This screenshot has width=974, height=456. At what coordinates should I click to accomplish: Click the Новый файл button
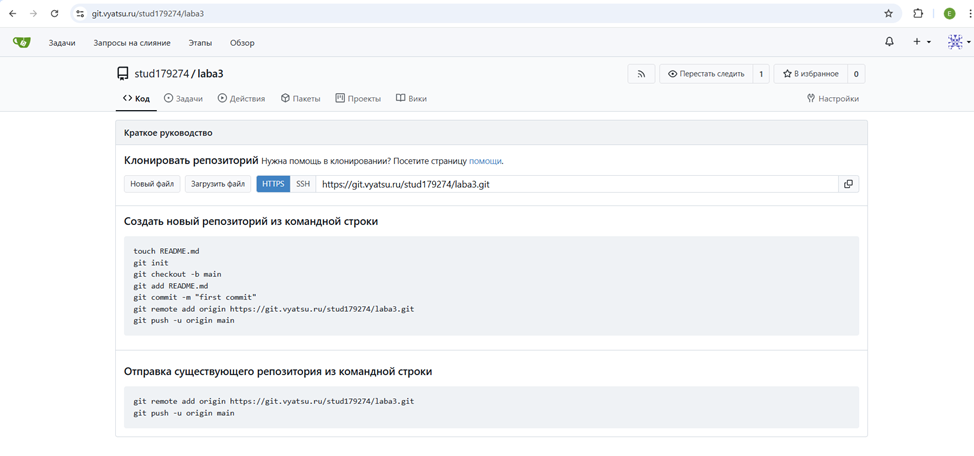point(152,184)
